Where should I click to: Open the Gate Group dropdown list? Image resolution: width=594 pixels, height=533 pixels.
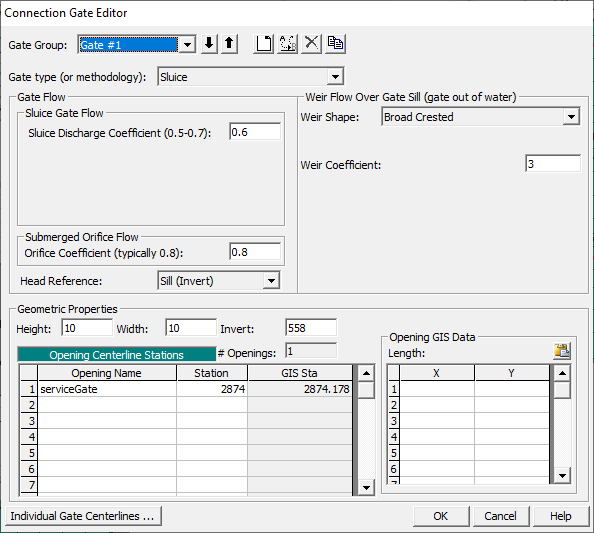187,45
